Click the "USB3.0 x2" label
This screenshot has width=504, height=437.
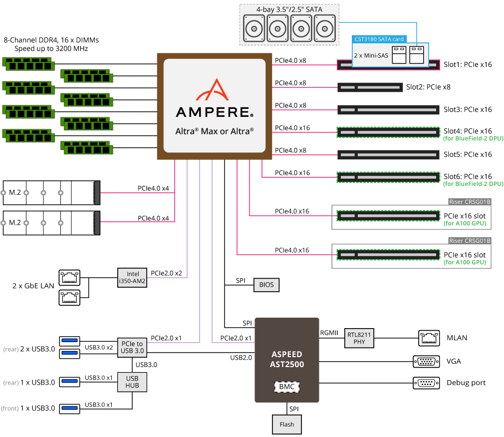99,348
